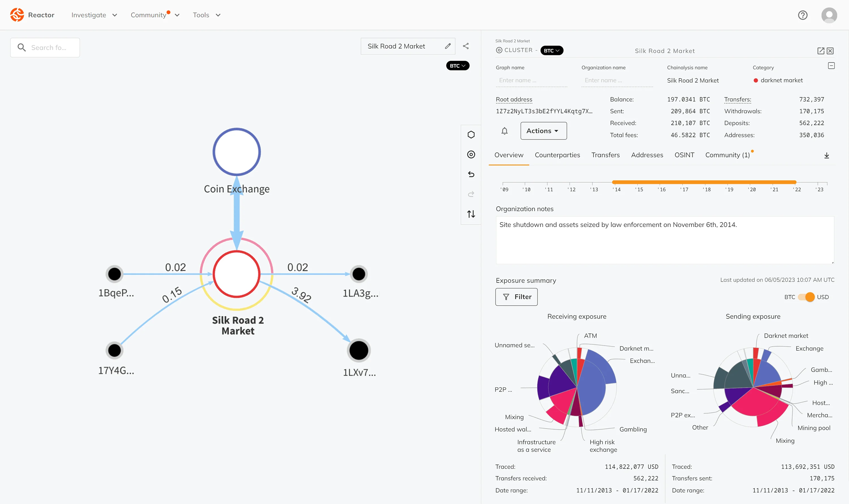Click the share graph icon

(x=466, y=46)
